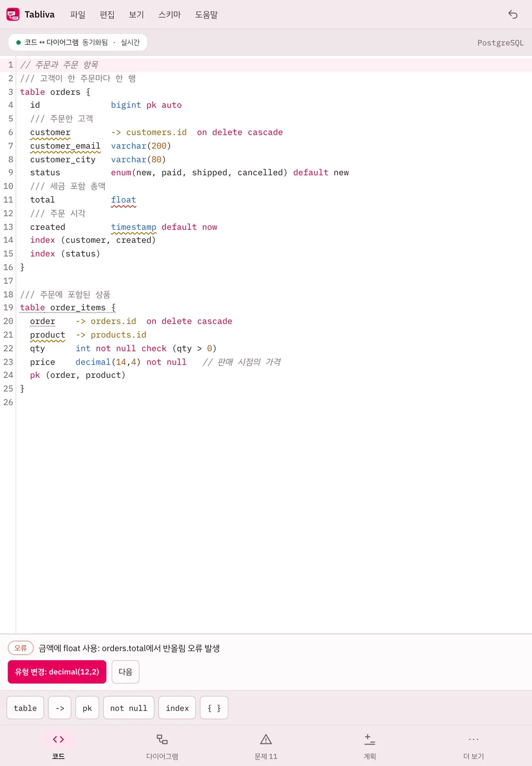Click the 다음 button
The image size is (532, 766).
[126, 672]
